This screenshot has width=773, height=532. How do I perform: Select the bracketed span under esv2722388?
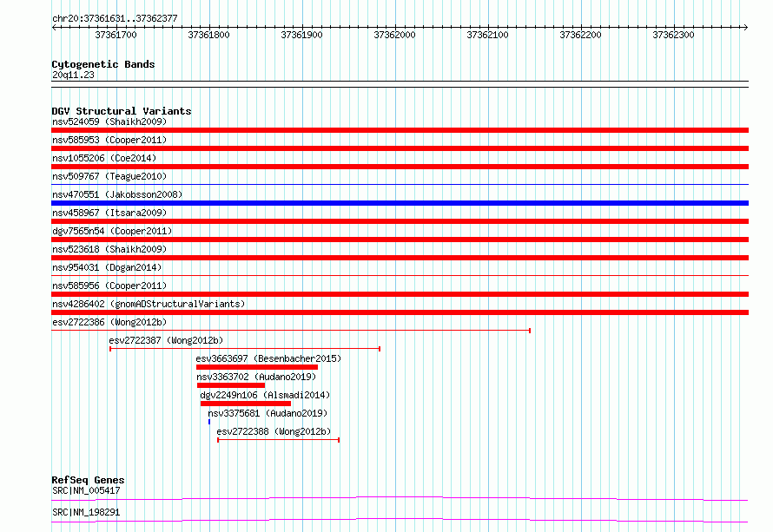tap(279, 440)
